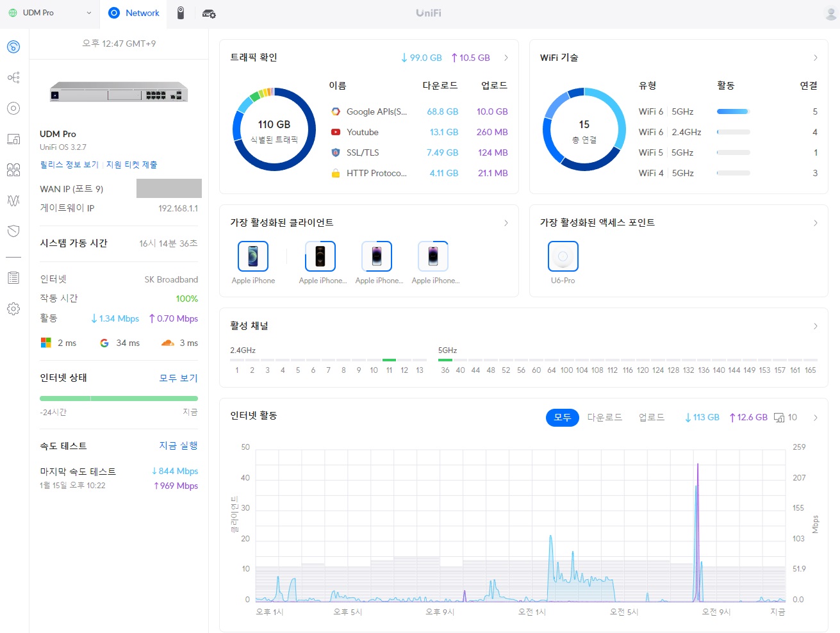
Task: Select the 업로드 filter in 인터넷 활동
Action: click(652, 417)
